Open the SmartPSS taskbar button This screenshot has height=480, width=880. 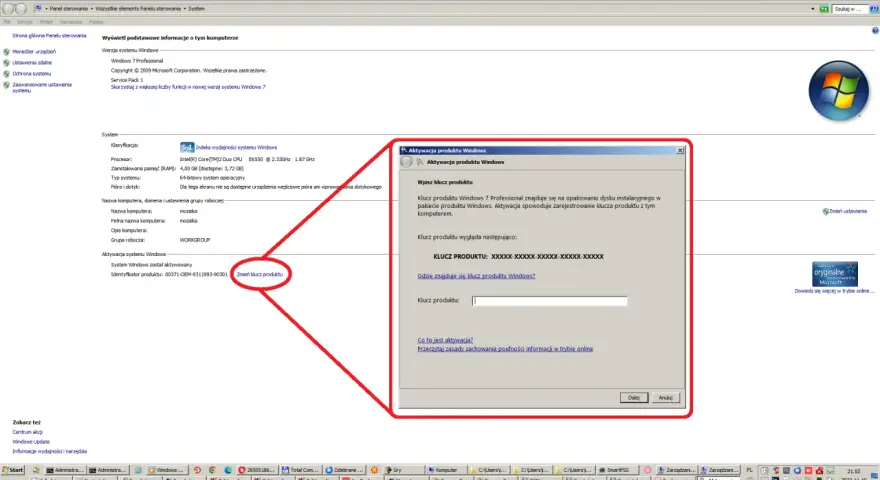click(618, 470)
